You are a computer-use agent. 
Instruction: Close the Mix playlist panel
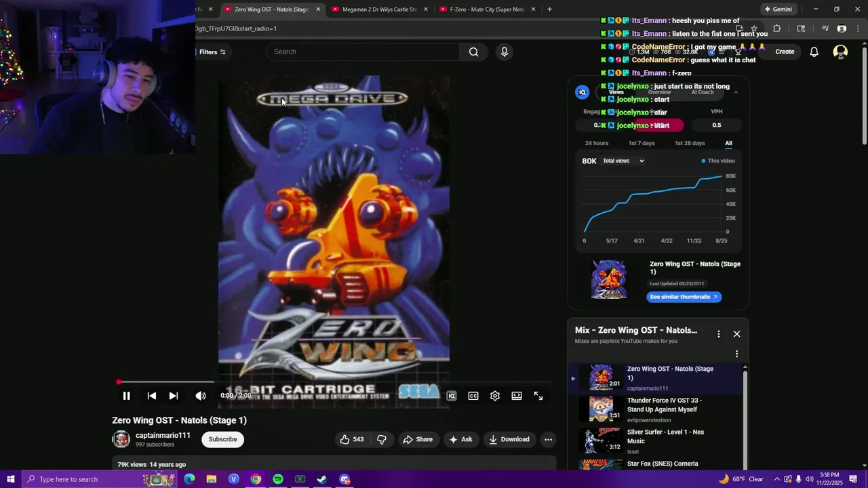point(737,333)
